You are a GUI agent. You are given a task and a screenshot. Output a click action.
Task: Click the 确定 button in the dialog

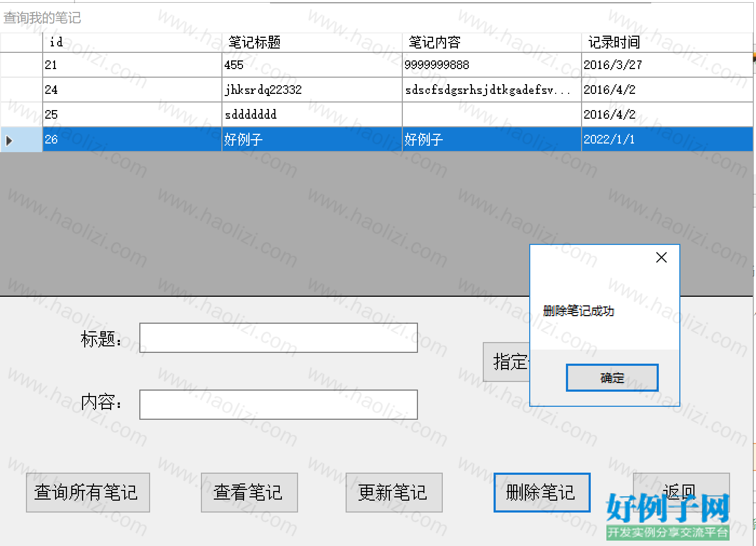pyautogui.click(x=612, y=378)
